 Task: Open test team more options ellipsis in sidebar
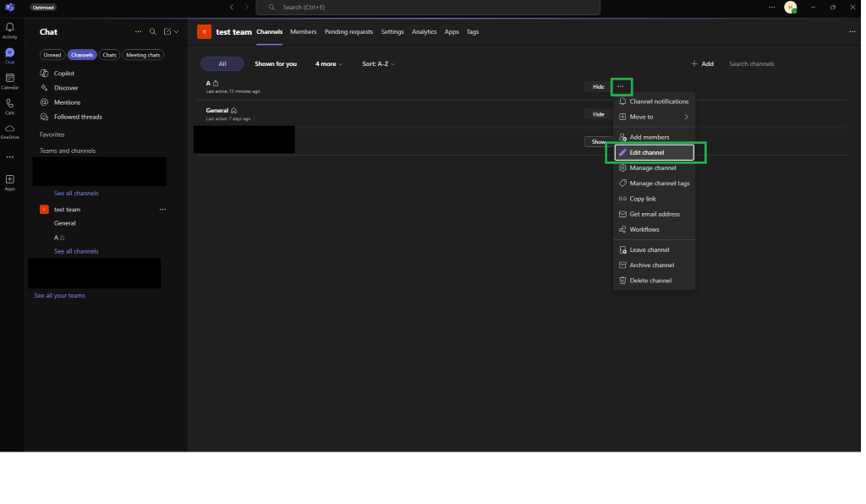[162, 209]
